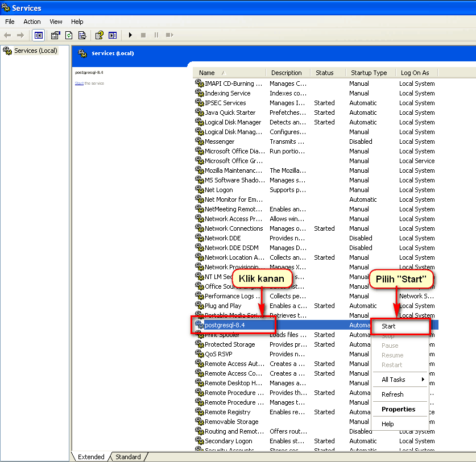The width and height of the screenshot is (476, 462).
Task: Switch to the Standard tab
Action: 128,457
